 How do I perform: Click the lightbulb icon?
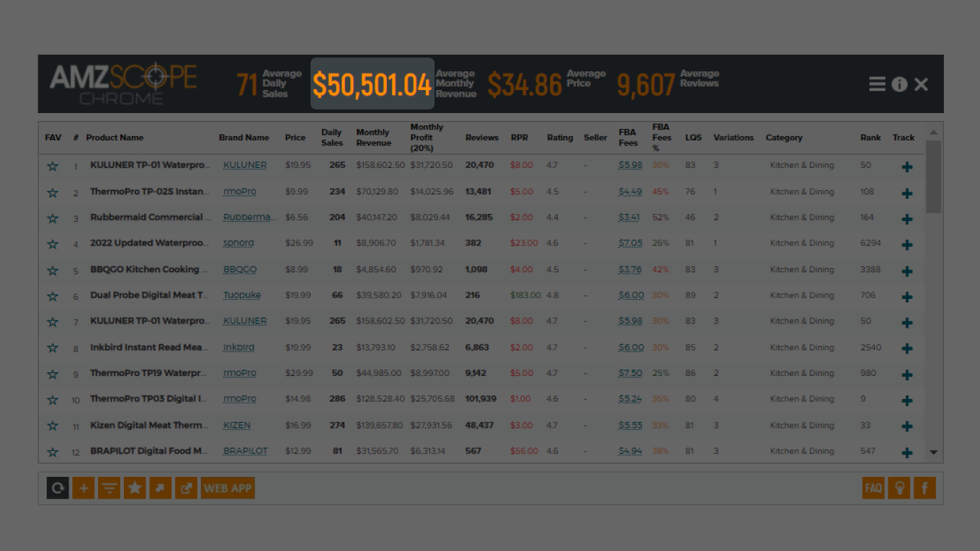pyautogui.click(x=899, y=488)
